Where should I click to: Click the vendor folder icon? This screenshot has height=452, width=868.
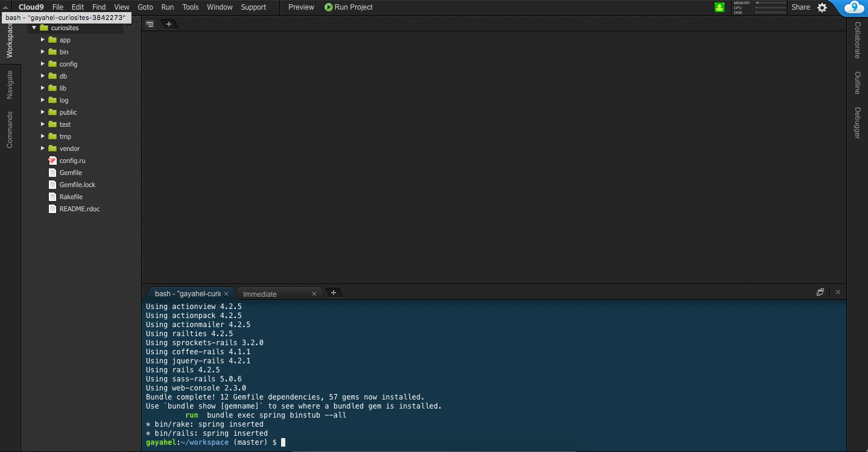click(52, 148)
